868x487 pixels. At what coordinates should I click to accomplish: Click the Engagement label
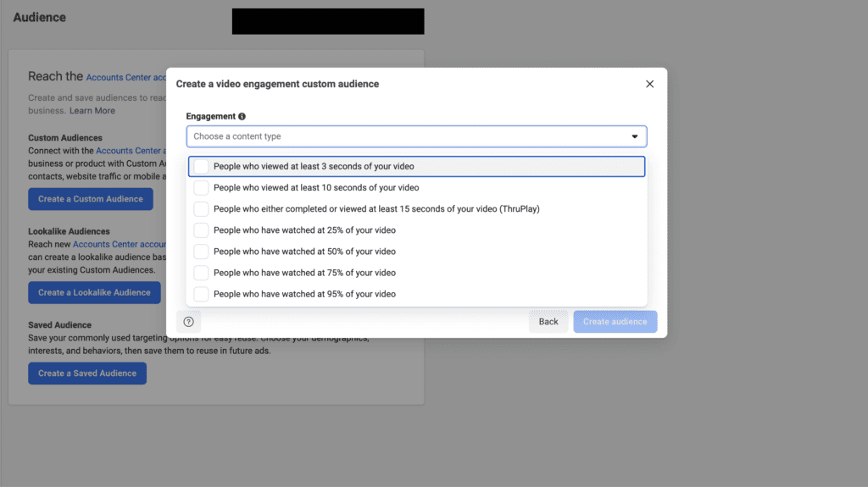click(210, 116)
